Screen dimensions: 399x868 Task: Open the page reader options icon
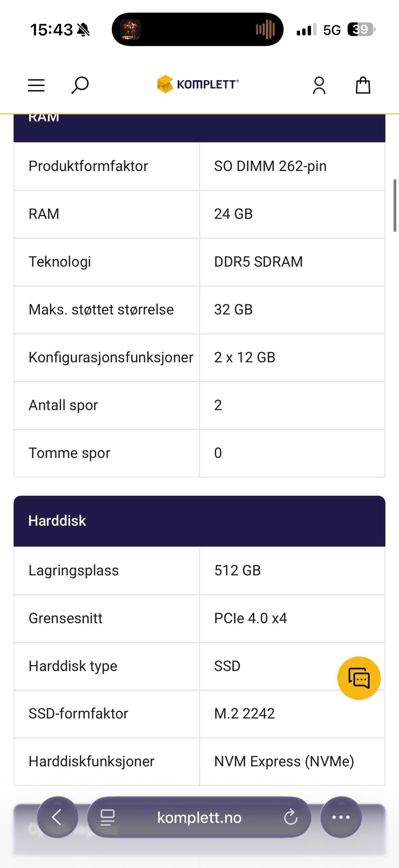tap(108, 817)
